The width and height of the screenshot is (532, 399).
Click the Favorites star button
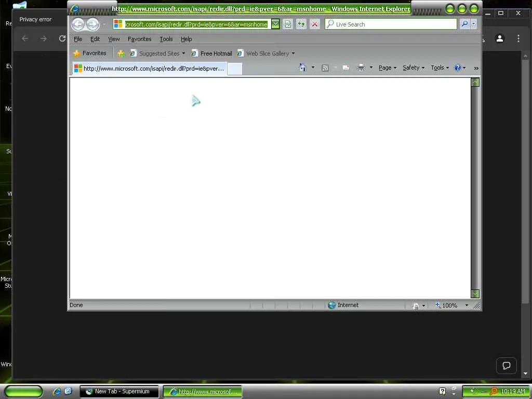click(x=90, y=54)
